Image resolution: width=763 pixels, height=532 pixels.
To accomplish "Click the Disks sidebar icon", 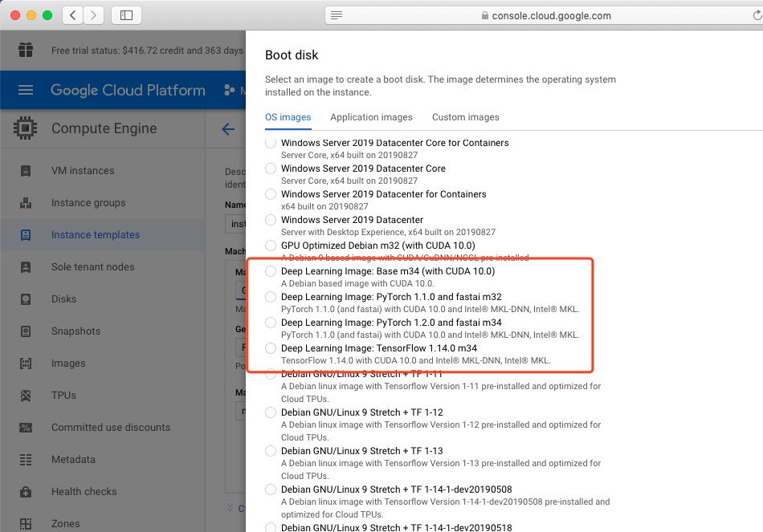I will coord(26,299).
